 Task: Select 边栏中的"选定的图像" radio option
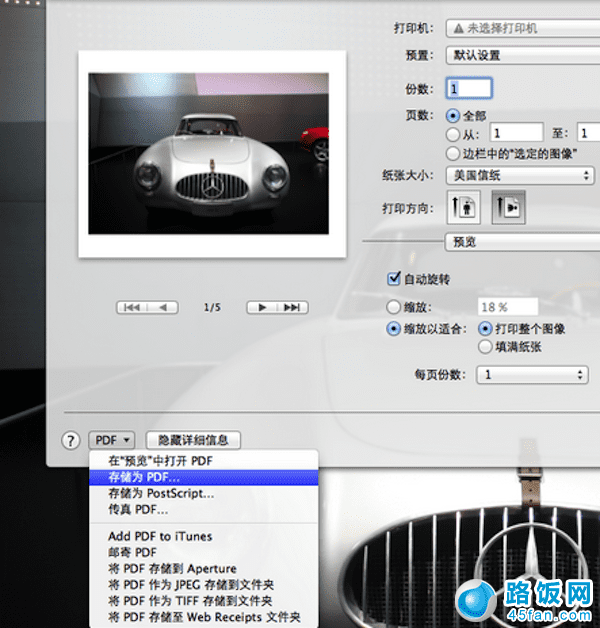453,153
